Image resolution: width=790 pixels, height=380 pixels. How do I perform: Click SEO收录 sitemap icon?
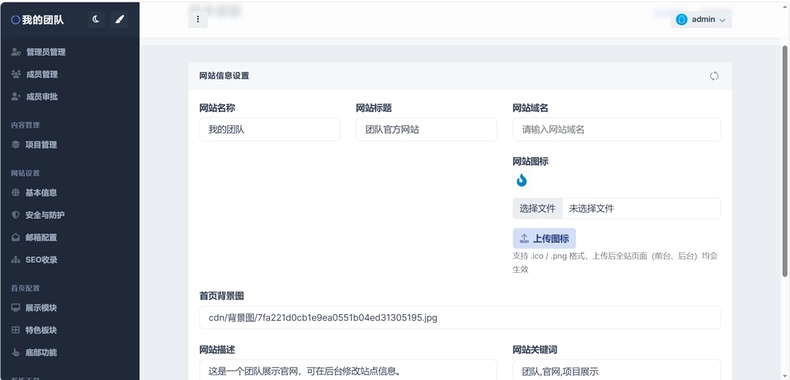[16, 260]
